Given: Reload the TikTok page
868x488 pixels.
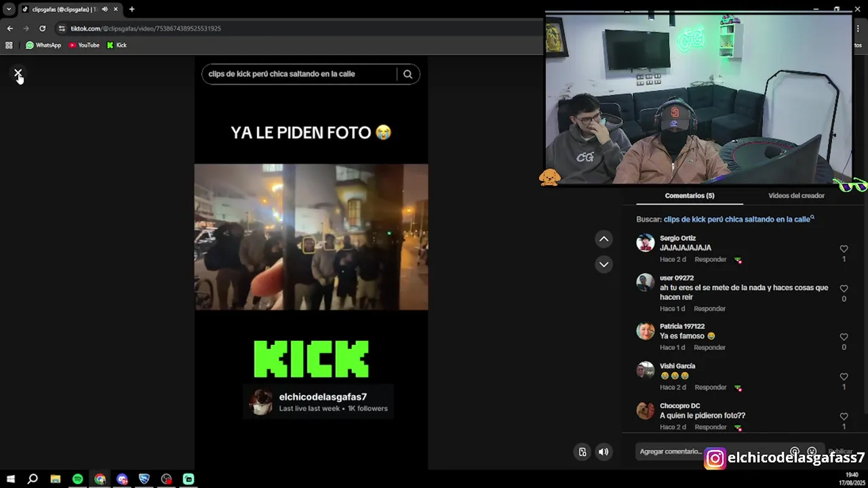Looking at the screenshot, I should tap(42, 28).
